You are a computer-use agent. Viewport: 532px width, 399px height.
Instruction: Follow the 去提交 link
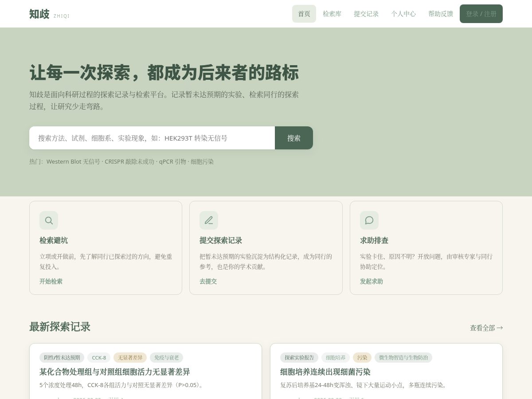click(x=208, y=282)
